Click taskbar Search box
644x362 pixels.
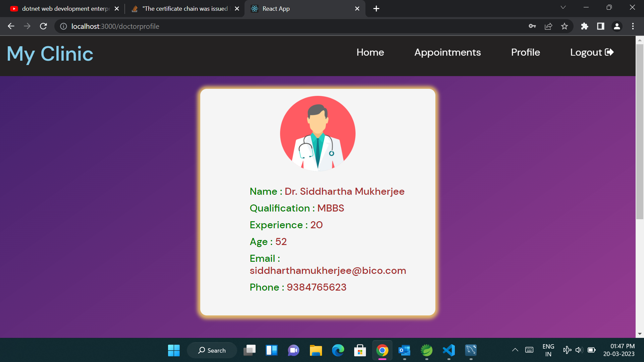(x=212, y=350)
